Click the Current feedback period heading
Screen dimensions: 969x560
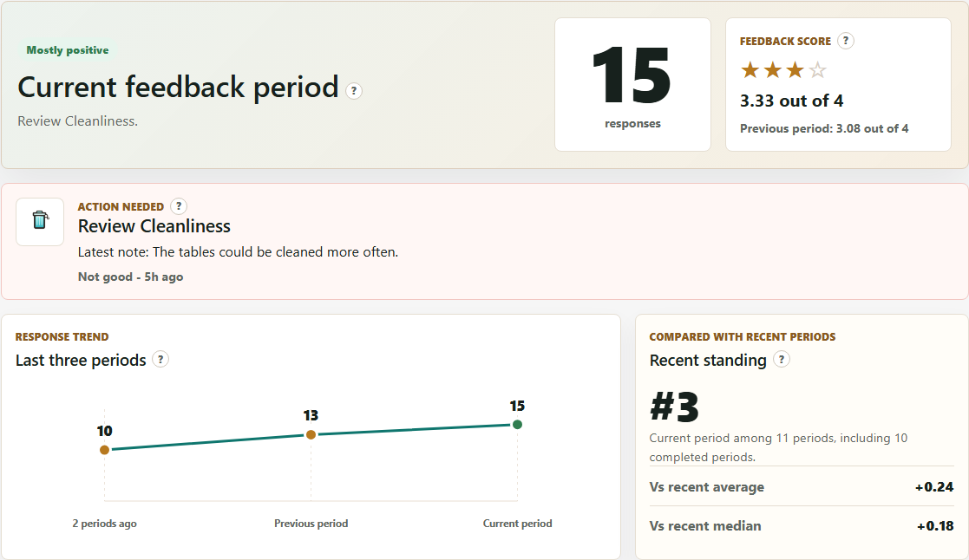178,87
